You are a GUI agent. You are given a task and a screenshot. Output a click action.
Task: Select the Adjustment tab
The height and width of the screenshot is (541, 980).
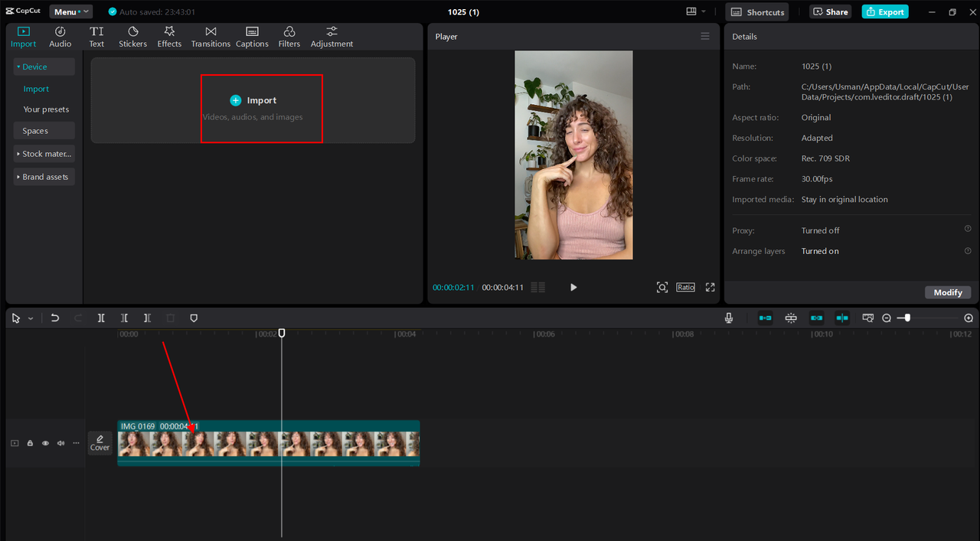pyautogui.click(x=332, y=37)
